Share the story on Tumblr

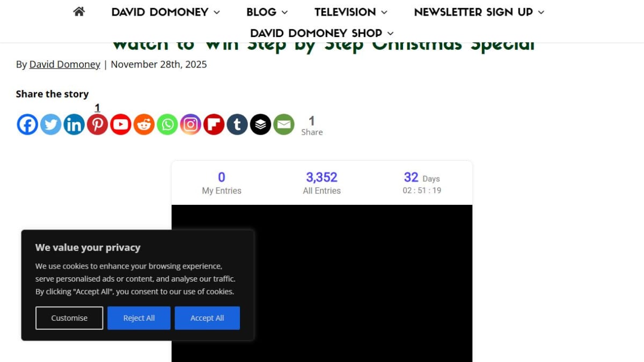[x=237, y=124]
